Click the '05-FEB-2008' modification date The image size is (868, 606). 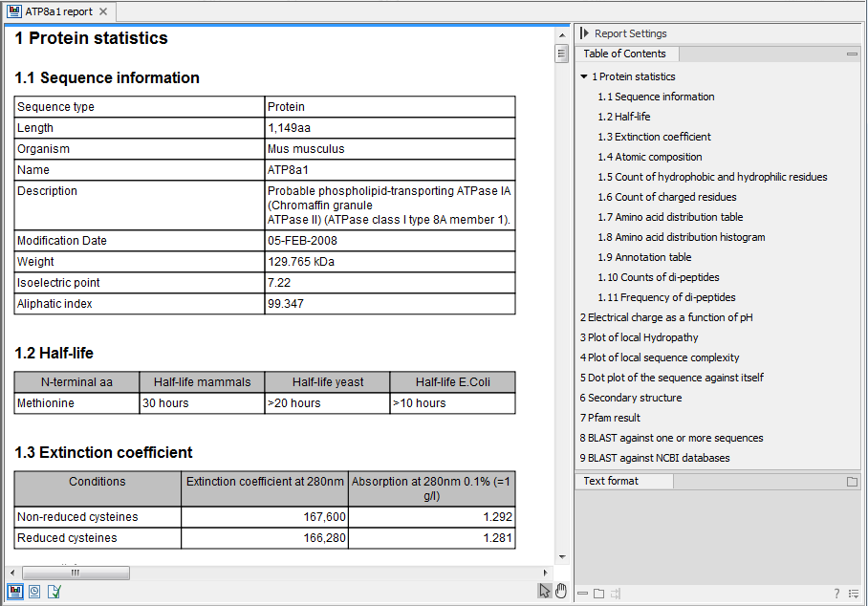[x=302, y=241]
